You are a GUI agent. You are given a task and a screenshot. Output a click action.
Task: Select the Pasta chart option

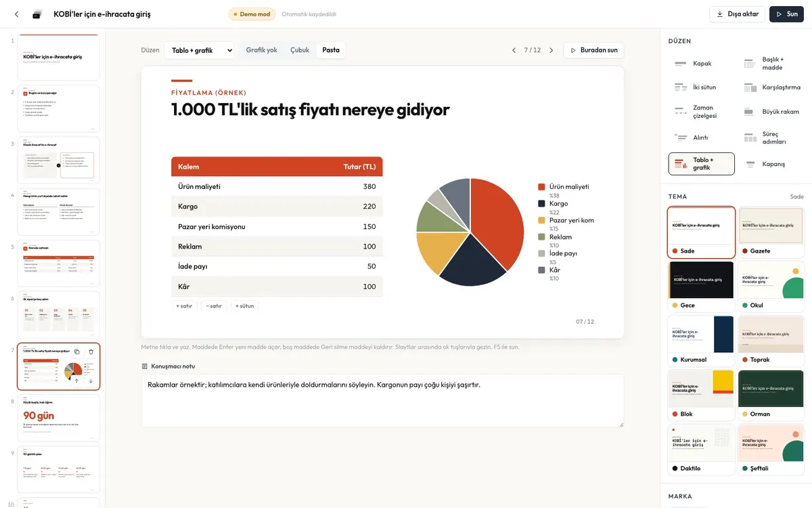pyautogui.click(x=331, y=50)
